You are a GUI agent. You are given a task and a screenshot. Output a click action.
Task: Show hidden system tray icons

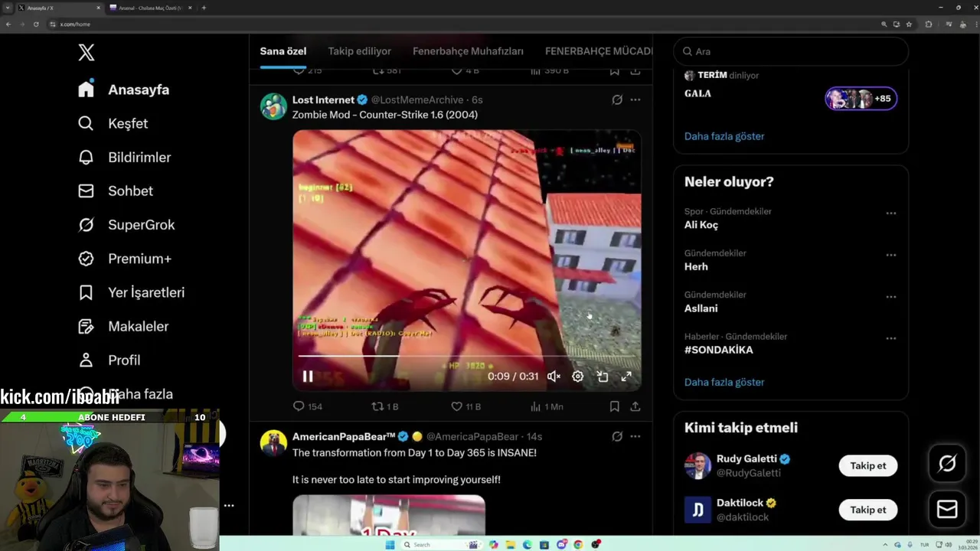click(887, 545)
